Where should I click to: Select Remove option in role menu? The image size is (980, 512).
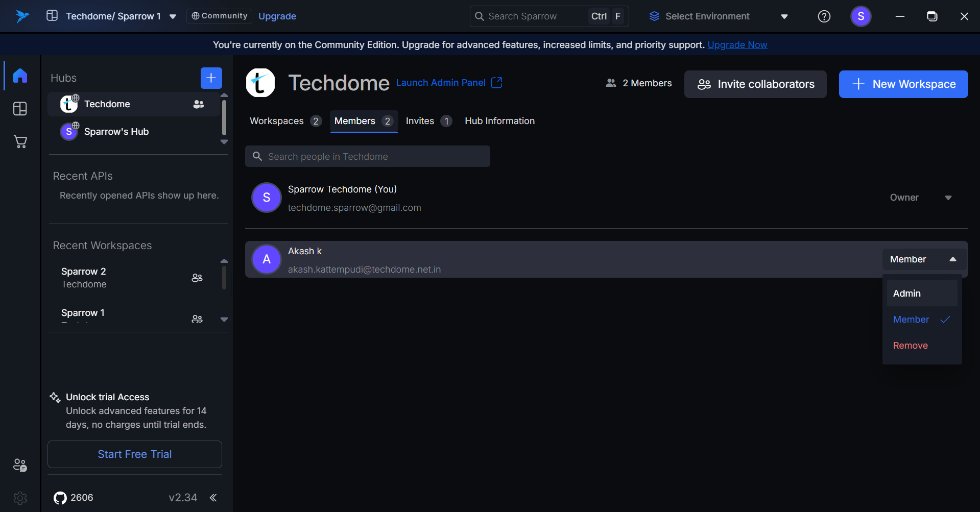coord(910,346)
